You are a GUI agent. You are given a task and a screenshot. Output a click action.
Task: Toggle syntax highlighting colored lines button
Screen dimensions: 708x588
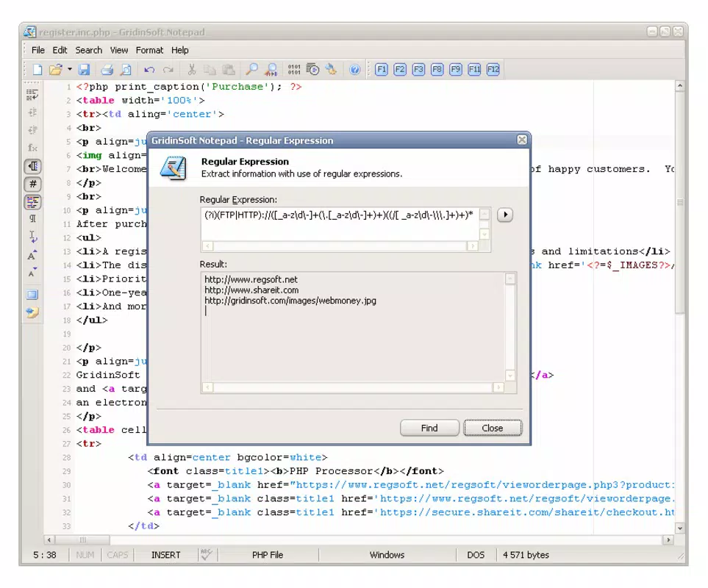point(32,202)
